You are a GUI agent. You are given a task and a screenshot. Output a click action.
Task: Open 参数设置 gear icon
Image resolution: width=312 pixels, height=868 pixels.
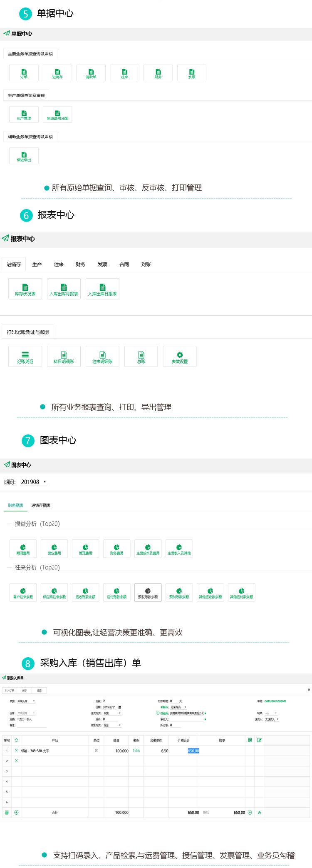pos(180,357)
